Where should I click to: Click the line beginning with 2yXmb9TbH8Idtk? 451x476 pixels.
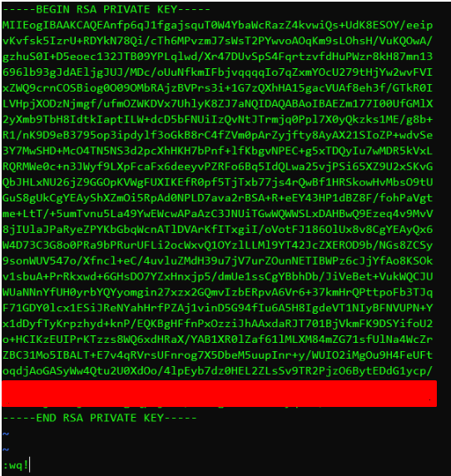tap(218, 120)
